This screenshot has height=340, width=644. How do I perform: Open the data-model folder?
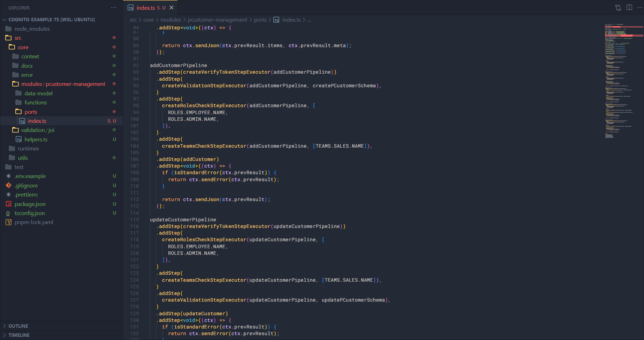[38, 93]
